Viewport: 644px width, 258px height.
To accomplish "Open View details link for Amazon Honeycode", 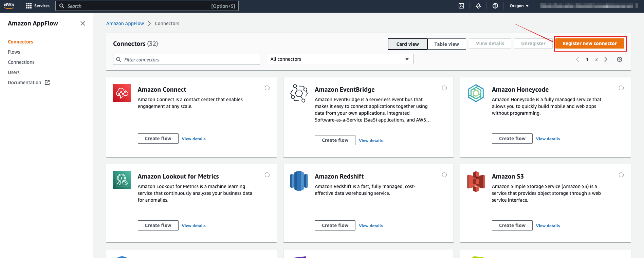I will pos(548,139).
